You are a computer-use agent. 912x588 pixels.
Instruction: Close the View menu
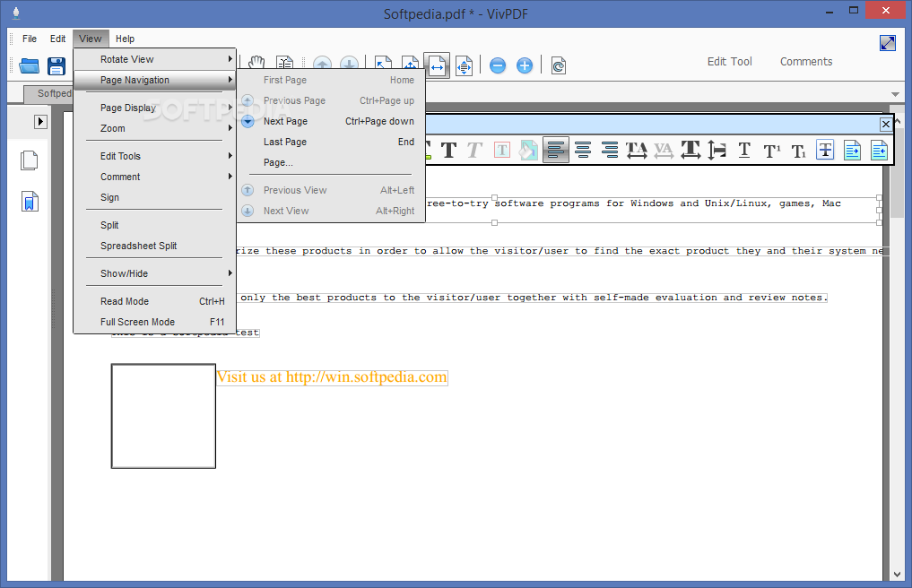91,39
